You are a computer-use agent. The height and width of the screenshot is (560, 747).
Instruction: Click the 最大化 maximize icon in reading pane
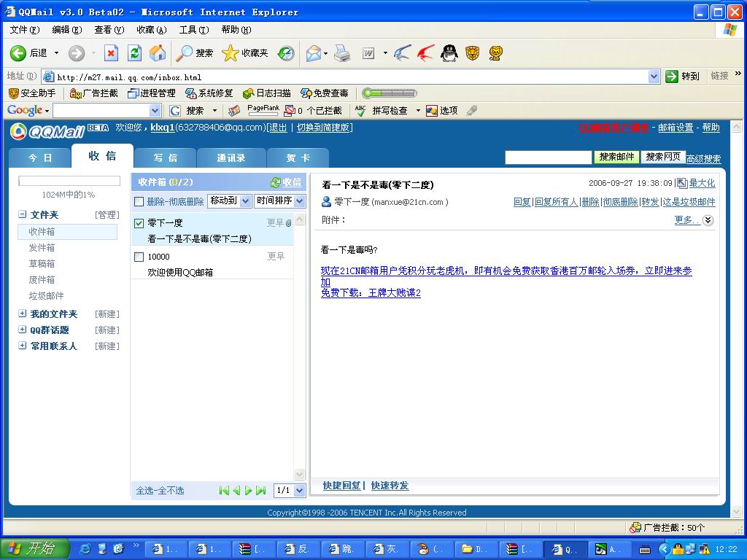click(682, 183)
